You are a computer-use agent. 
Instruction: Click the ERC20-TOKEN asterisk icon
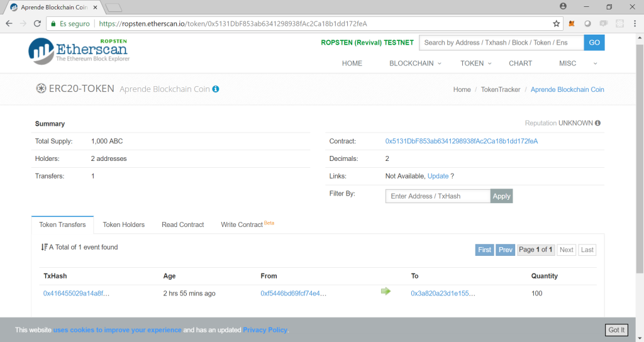point(41,88)
